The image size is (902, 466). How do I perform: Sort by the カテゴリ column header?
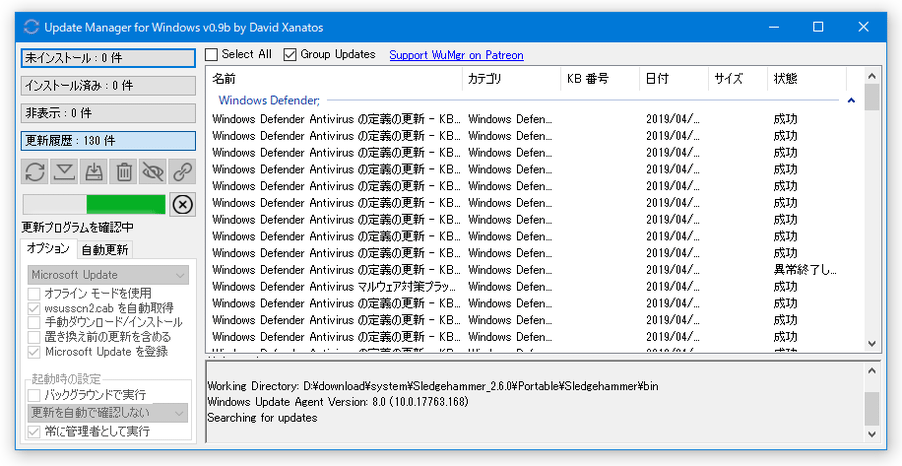pos(511,79)
